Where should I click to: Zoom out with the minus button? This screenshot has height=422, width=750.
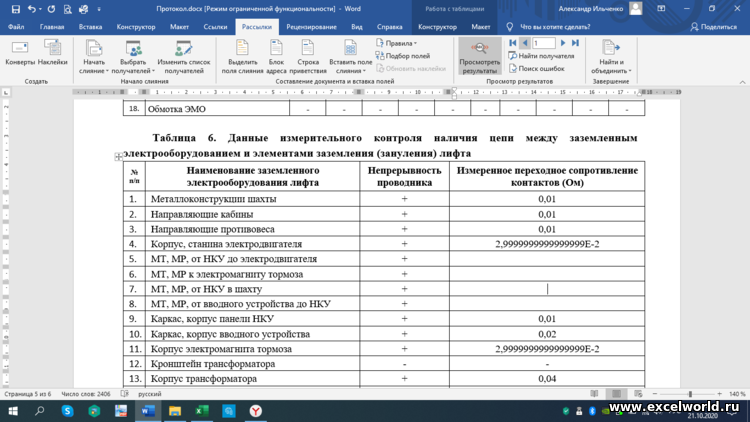tap(655, 394)
